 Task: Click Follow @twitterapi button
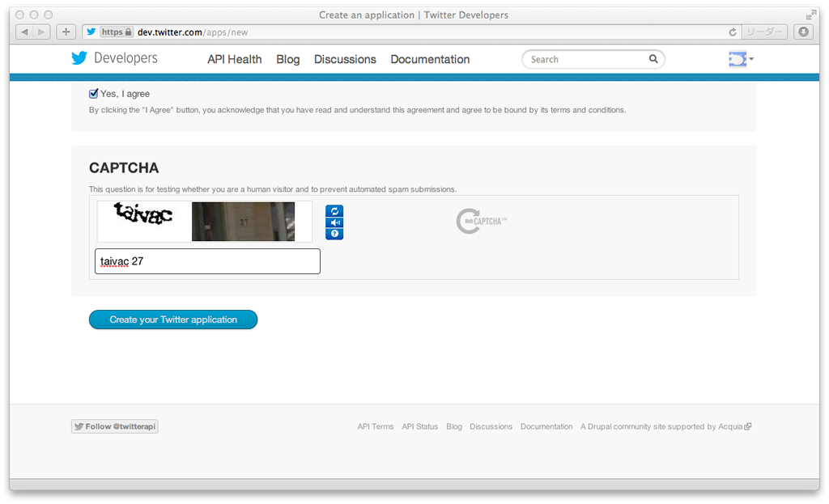(115, 426)
